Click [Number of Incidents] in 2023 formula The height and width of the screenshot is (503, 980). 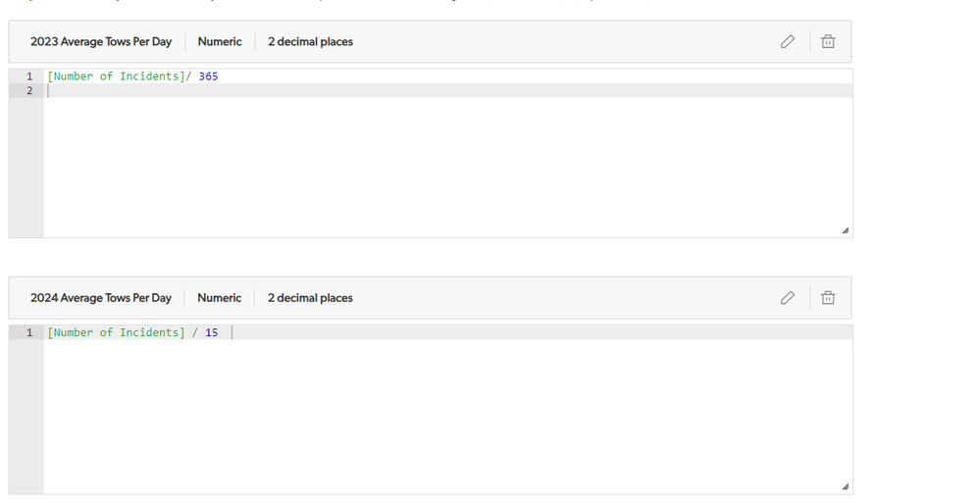(x=117, y=76)
